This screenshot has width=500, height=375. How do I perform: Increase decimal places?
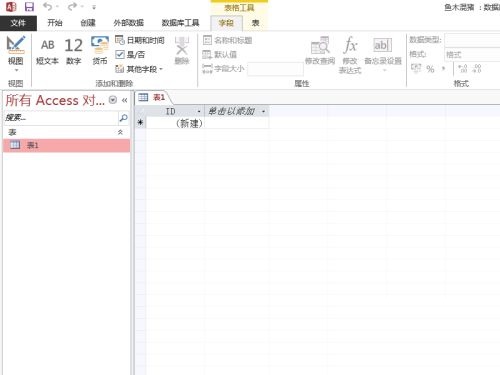pos(462,69)
